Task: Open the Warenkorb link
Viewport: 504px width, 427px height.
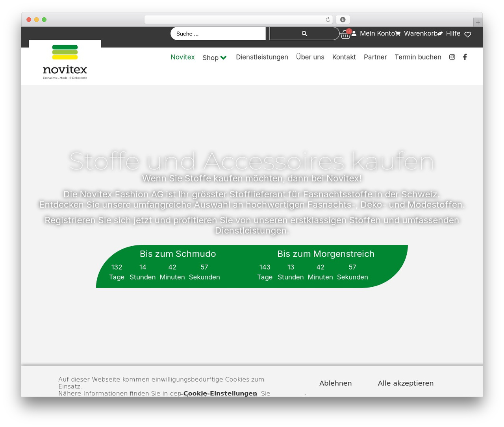Action: click(x=417, y=33)
